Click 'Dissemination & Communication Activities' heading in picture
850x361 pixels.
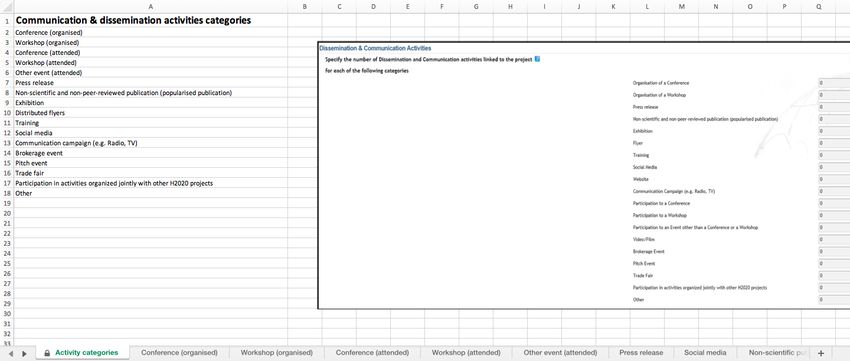click(x=375, y=48)
